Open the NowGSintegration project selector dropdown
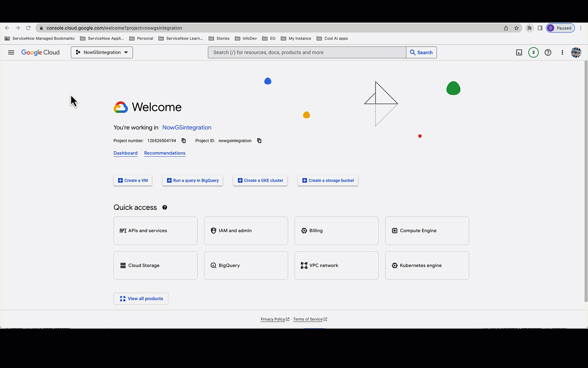 pos(102,52)
